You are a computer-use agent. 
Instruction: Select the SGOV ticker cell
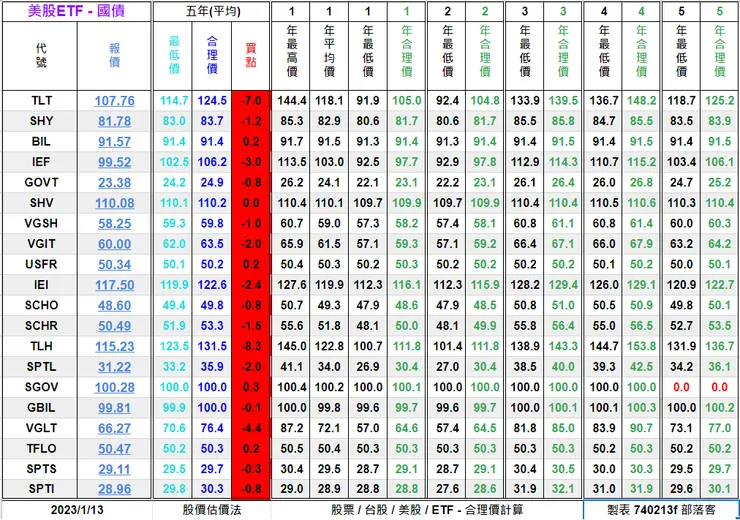(41, 387)
